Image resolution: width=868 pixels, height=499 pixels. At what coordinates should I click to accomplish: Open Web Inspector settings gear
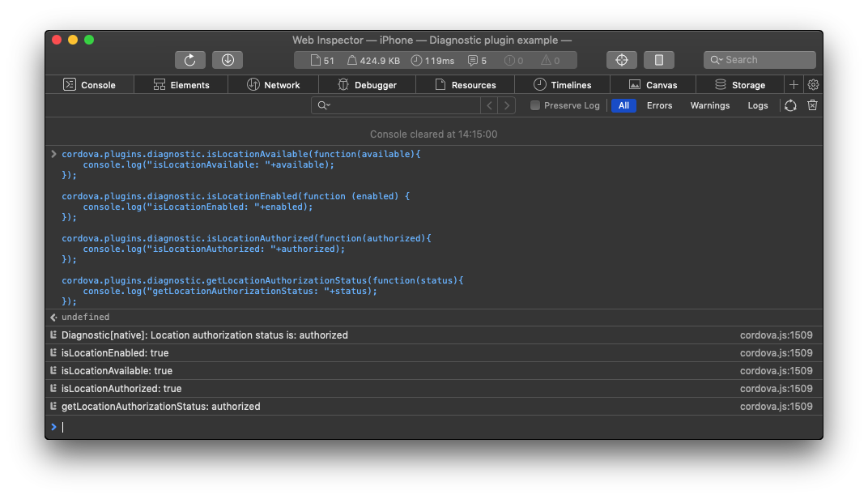click(813, 85)
